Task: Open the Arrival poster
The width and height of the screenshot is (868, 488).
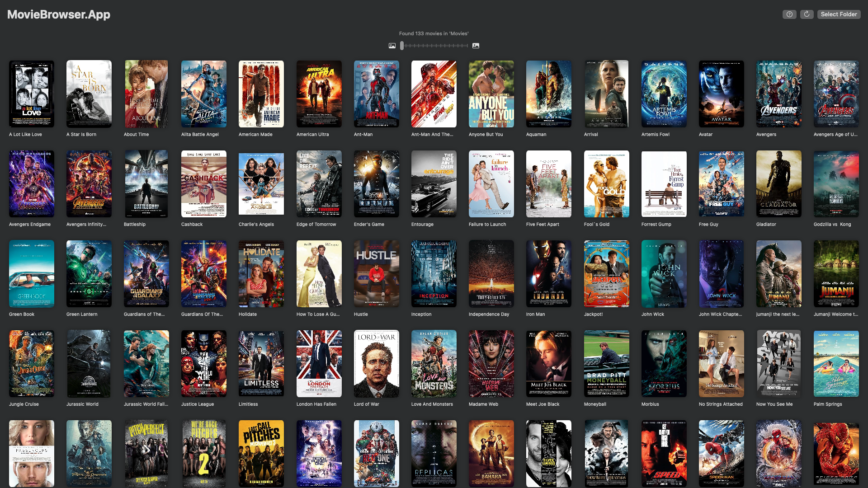Action: [x=607, y=94]
